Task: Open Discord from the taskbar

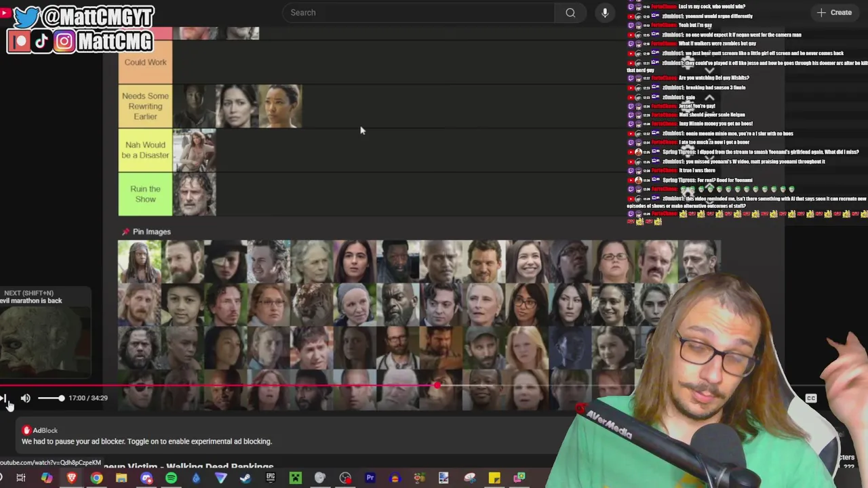Action: [146, 478]
